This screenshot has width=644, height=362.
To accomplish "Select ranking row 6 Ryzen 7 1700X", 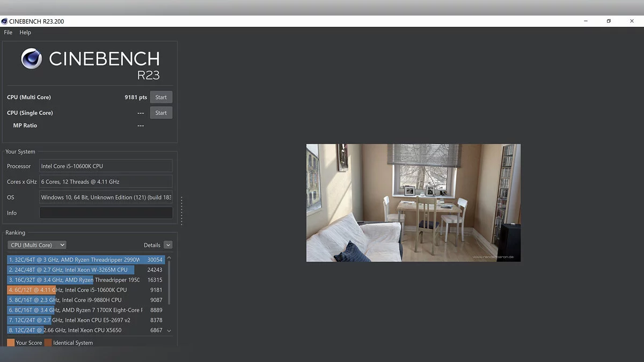I will (86, 310).
